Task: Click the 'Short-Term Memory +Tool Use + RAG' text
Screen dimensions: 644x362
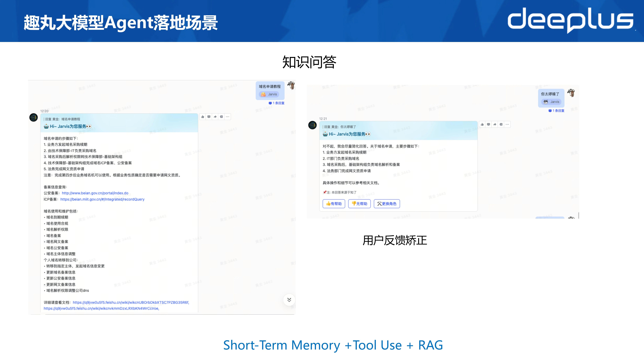Action: (333, 345)
